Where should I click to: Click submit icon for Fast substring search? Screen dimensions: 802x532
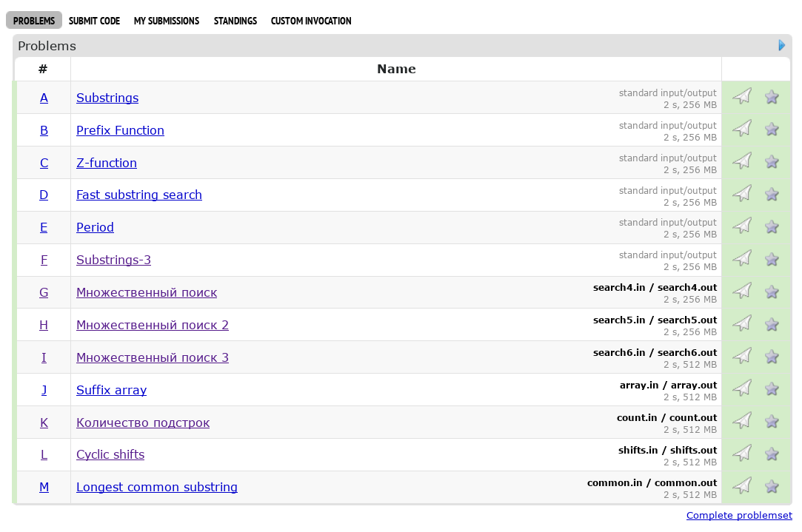click(741, 194)
